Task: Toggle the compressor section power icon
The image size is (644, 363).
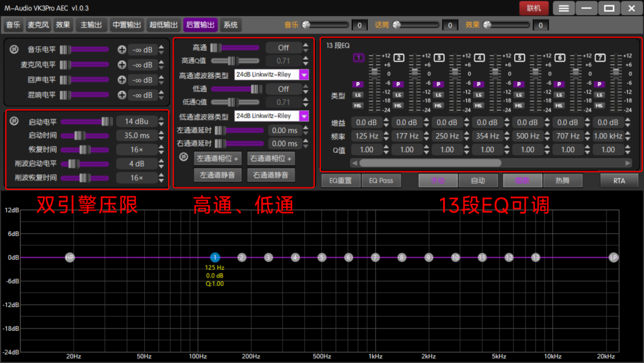Action: [14, 121]
